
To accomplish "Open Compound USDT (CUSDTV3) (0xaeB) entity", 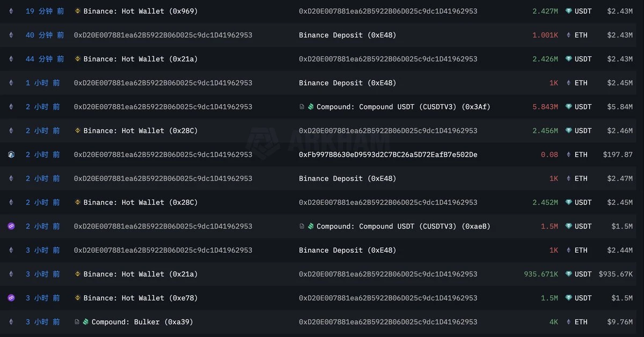I will coord(403,226).
